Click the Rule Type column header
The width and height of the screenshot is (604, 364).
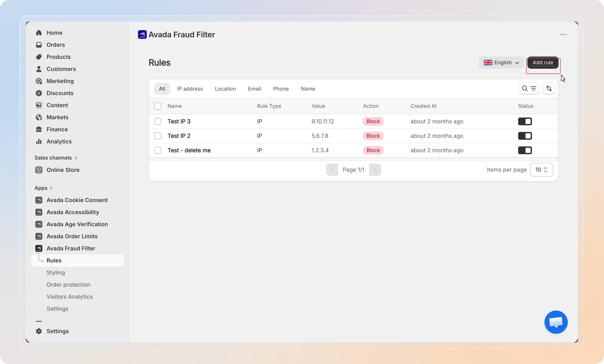click(269, 106)
